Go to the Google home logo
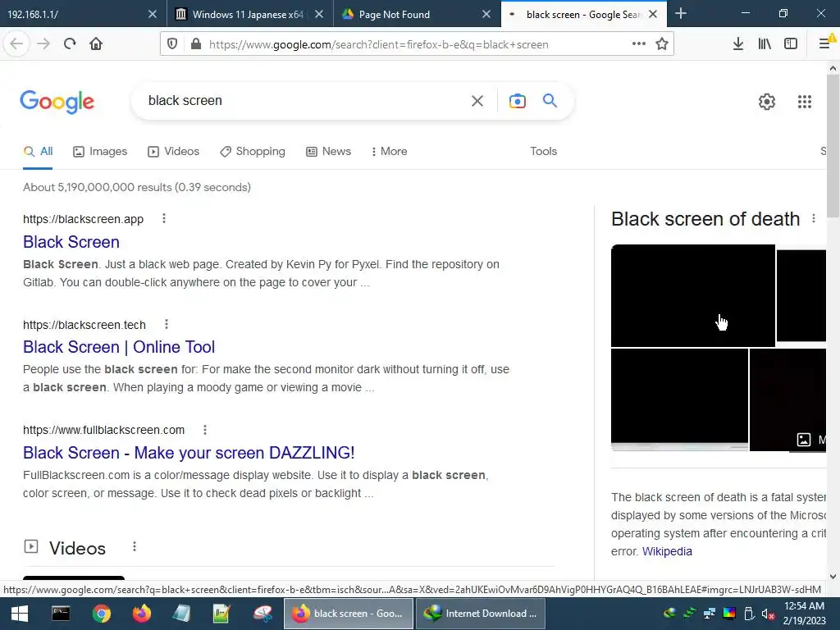 [57, 101]
